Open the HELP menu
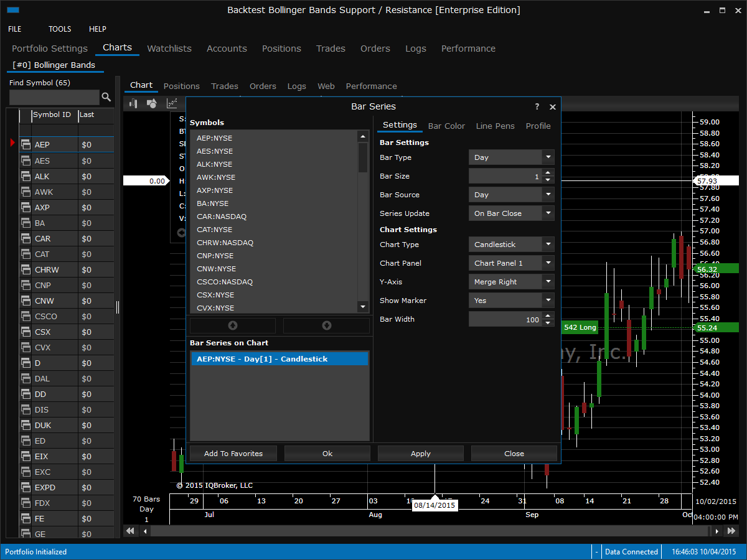Screen dimensions: 747x560 tap(98, 29)
